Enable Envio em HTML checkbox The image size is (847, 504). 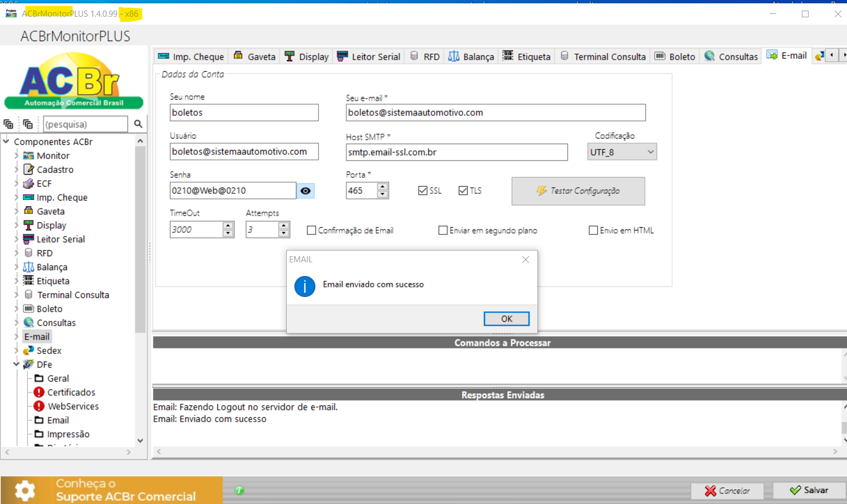pyautogui.click(x=593, y=230)
